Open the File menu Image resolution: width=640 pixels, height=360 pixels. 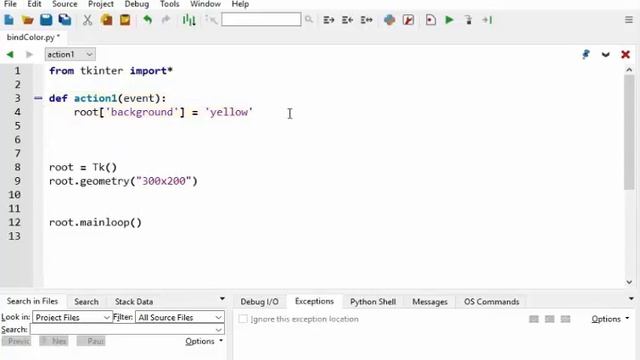click(x=10, y=4)
